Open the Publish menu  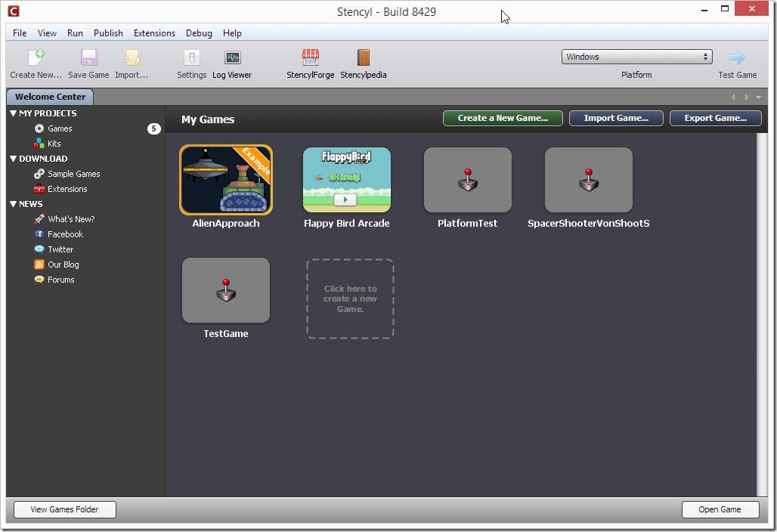point(108,33)
